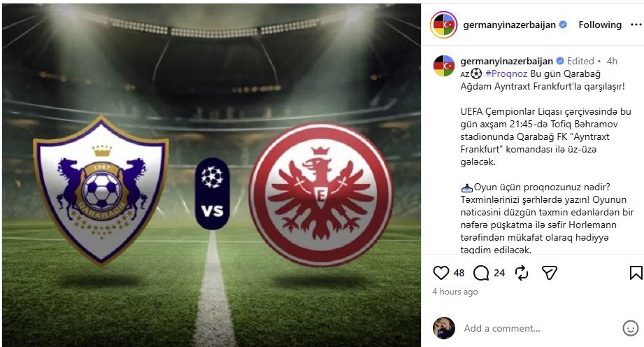Click the Qarabag club crest in image
The height and width of the screenshot is (347, 644).
click(101, 190)
